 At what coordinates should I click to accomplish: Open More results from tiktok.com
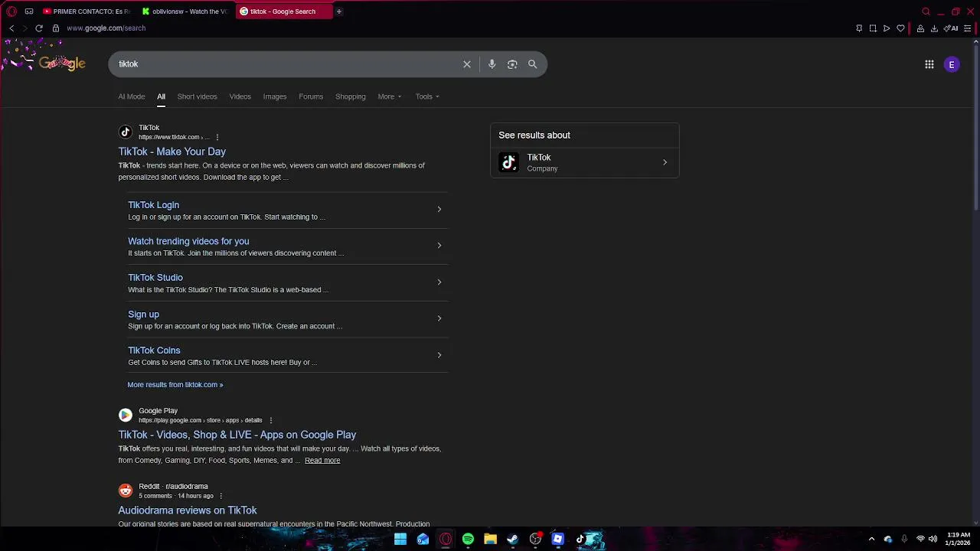pyautogui.click(x=175, y=385)
